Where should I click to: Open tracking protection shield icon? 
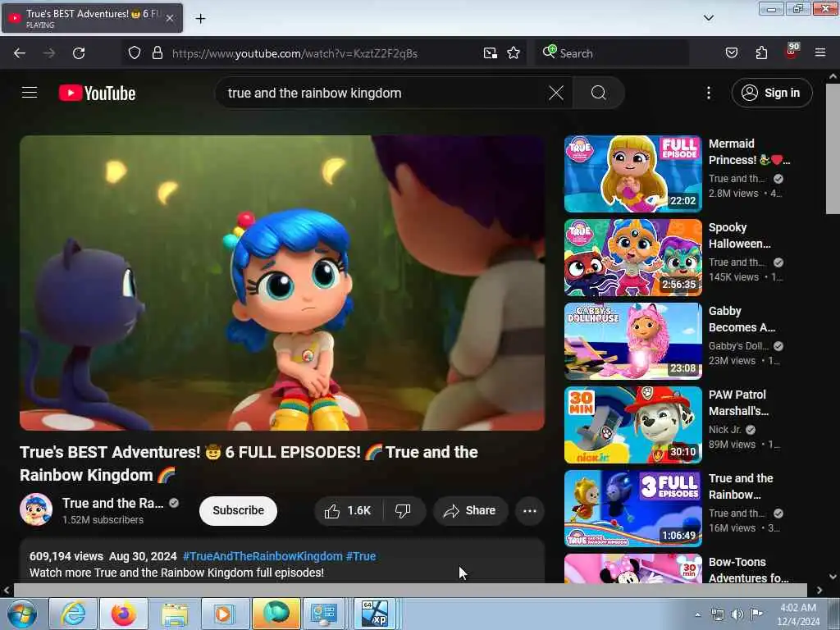pyautogui.click(x=135, y=52)
